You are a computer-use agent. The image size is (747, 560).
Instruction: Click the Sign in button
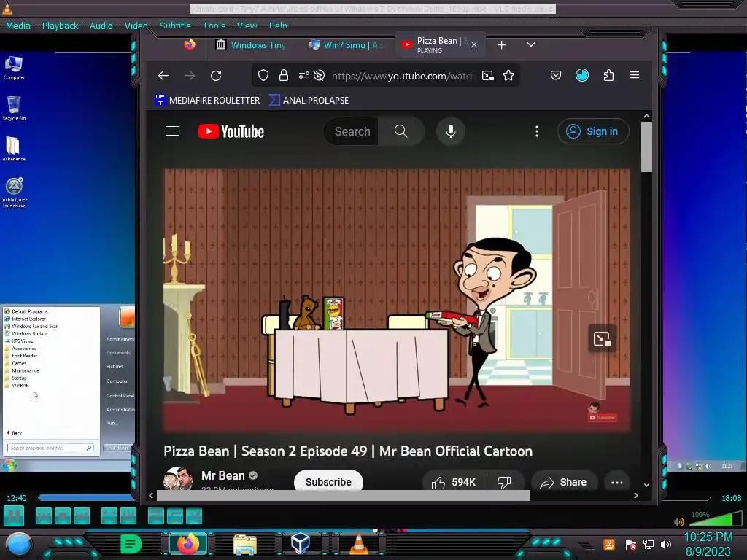click(593, 131)
